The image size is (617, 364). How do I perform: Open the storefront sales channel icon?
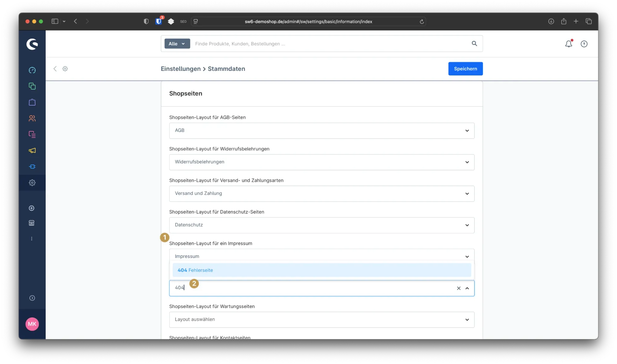(x=31, y=223)
